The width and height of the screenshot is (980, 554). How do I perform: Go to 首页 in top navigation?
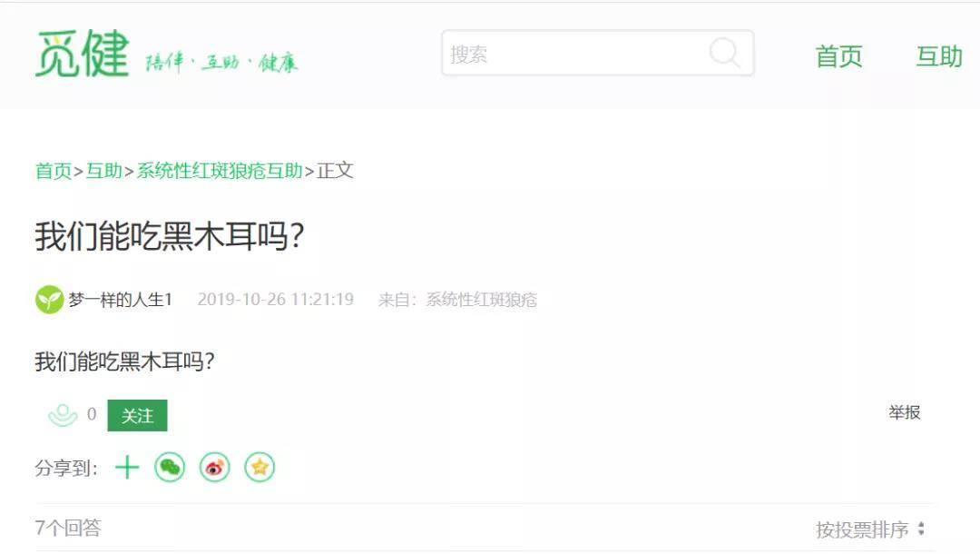pyautogui.click(x=838, y=56)
